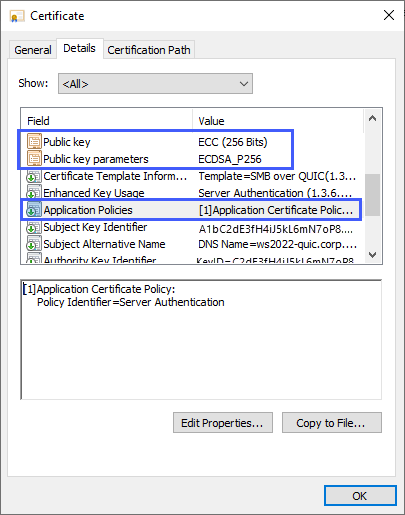Click the certificate icon in title bar

[x=17, y=16]
